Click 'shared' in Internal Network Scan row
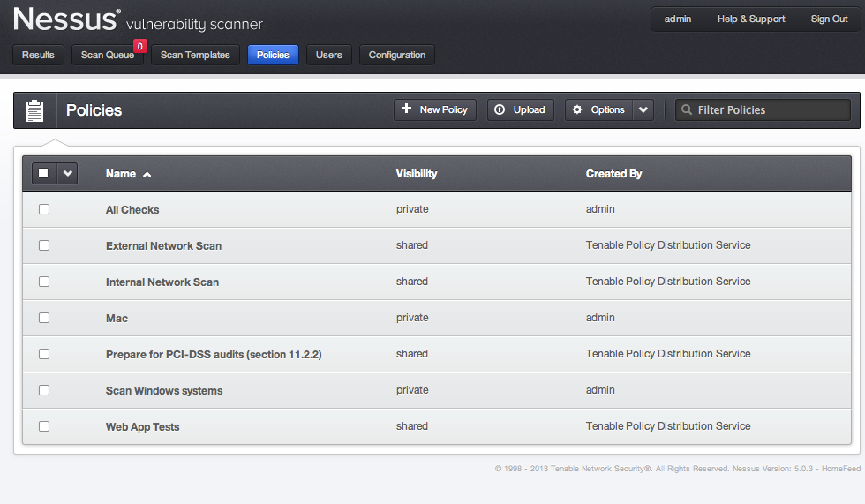The height and width of the screenshot is (504, 865). point(412,282)
